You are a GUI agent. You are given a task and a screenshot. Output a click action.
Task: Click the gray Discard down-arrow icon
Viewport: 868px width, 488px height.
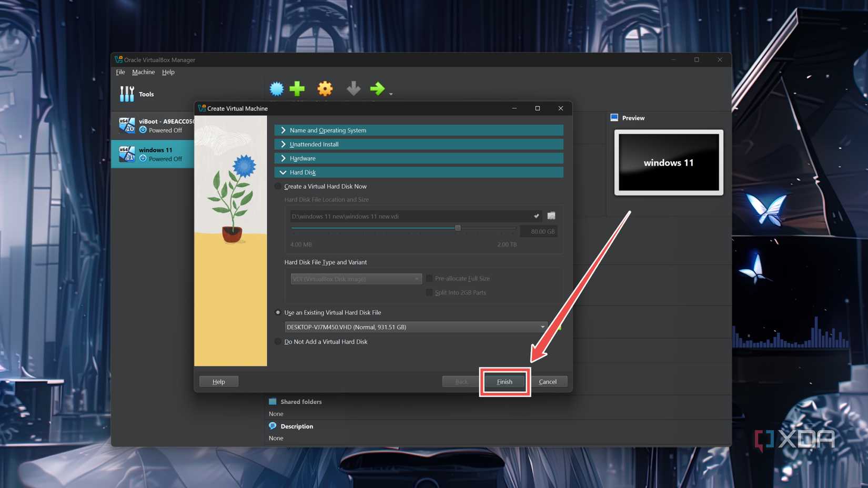pyautogui.click(x=354, y=89)
